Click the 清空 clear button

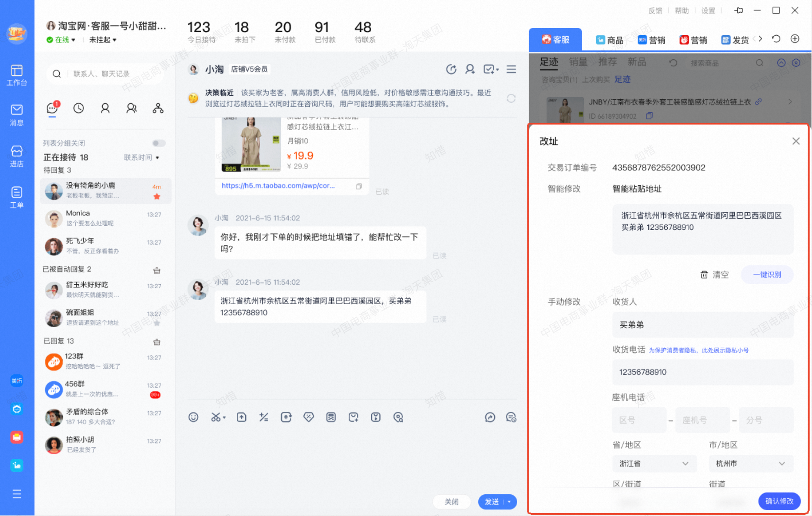pos(714,274)
